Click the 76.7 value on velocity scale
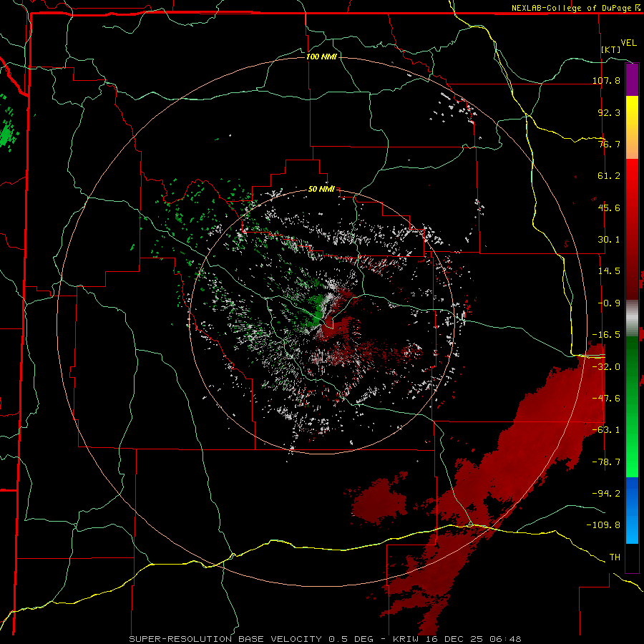The image size is (644, 644). click(609, 144)
